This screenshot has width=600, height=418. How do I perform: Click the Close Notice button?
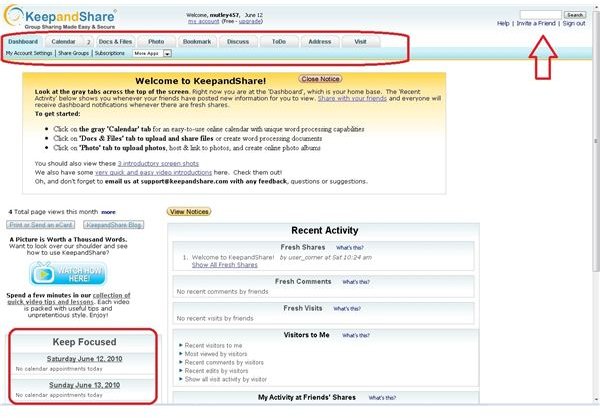(320, 79)
